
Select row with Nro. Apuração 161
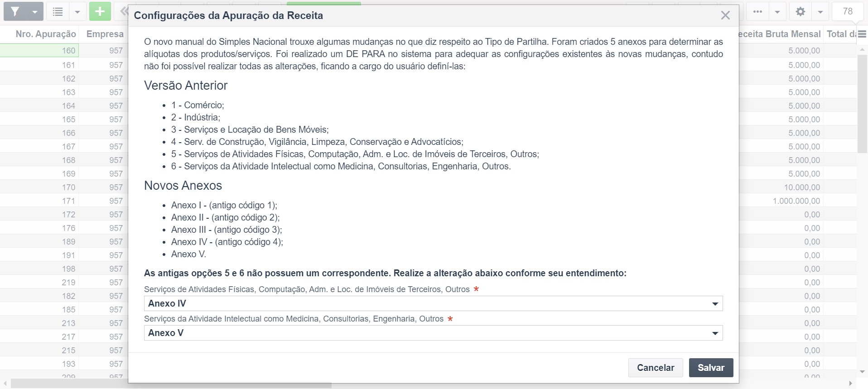(39, 65)
